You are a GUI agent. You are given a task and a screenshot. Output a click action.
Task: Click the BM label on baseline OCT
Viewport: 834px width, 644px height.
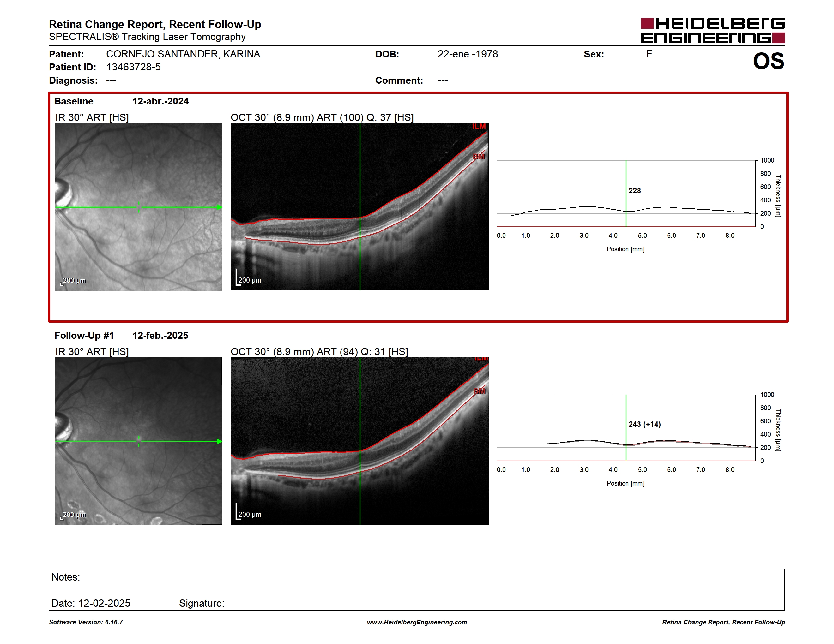click(x=479, y=157)
